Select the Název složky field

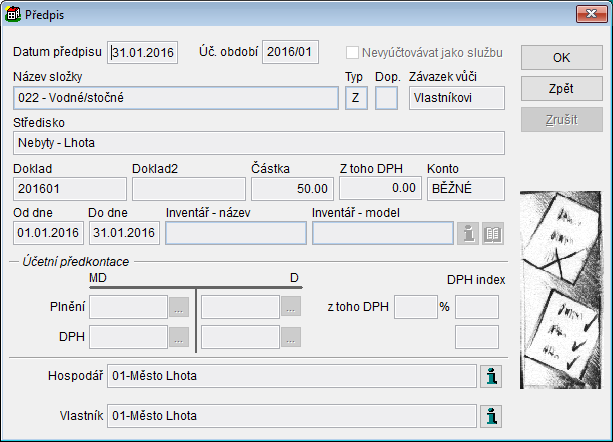pyautogui.click(x=176, y=98)
